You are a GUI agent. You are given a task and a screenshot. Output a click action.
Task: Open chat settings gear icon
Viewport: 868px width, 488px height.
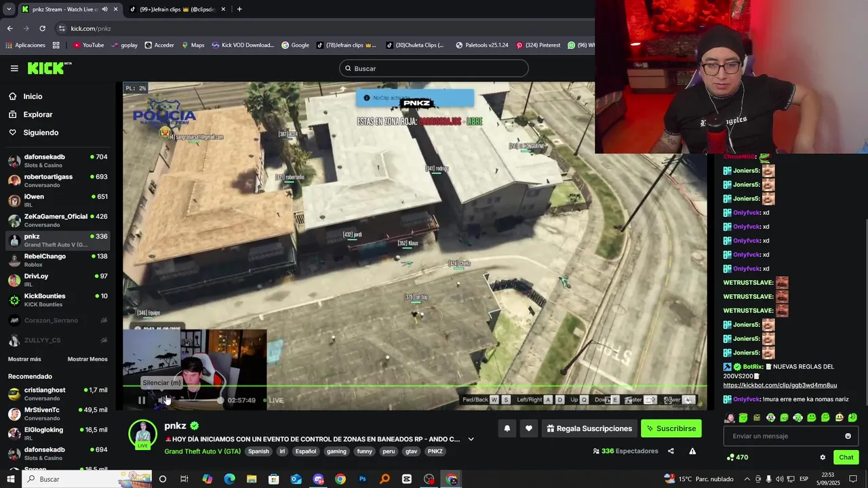pyautogui.click(x=823, y=457)
